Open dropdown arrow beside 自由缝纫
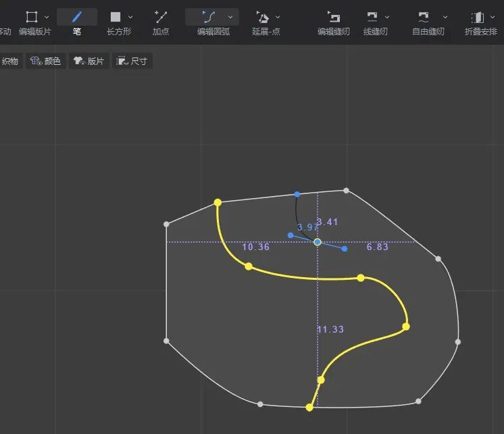Image resolution: width=504 pixels, height=434 pixels. tap(445, 17)
